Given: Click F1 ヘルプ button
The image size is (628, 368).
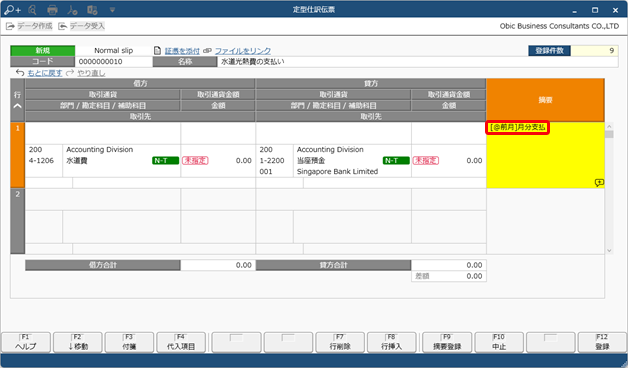Looking at the screenshot, I should pos(26,342).
